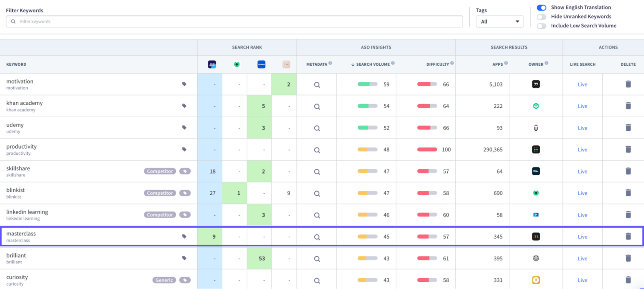The image size is (644, 289).
Task: Select the Competitor tag on blinkist row
Action: pyautogui.click(x=160, y=193)
